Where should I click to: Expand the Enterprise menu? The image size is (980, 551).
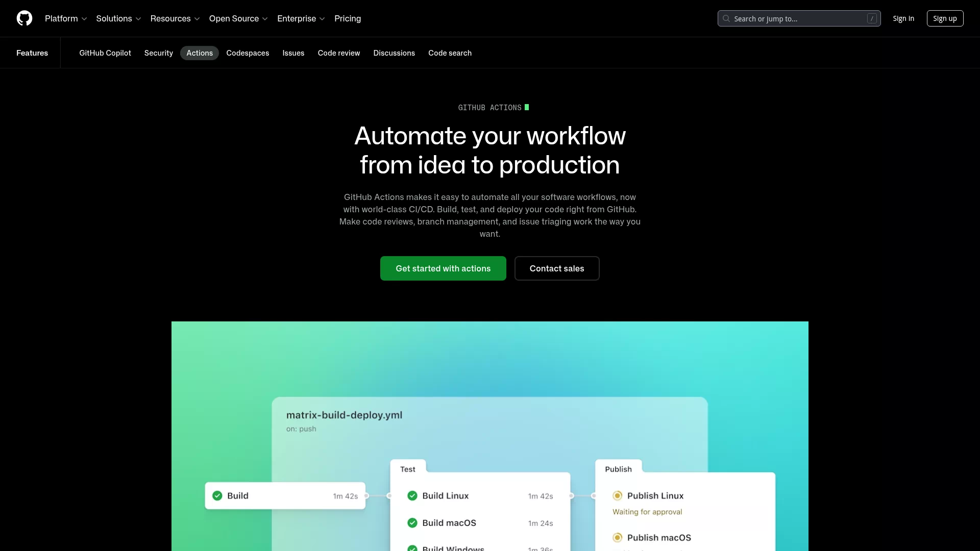pos(301,18)
